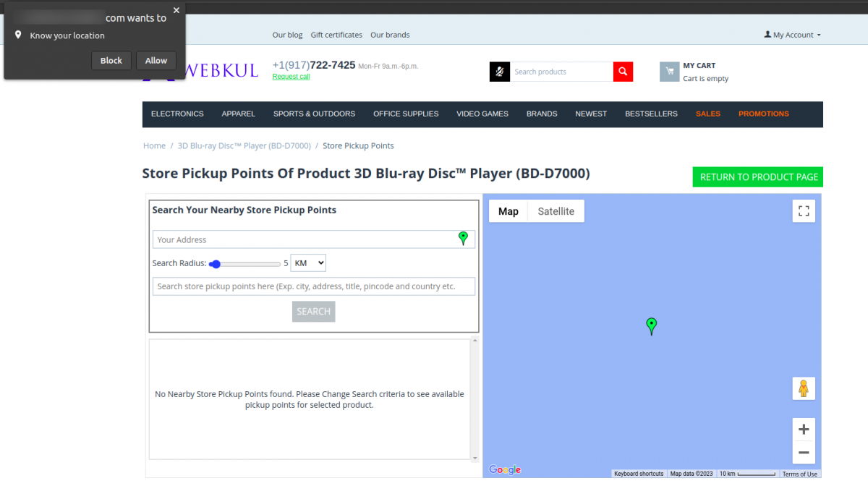
Task: Zoom in with the map plus icon
Action: 804,429
